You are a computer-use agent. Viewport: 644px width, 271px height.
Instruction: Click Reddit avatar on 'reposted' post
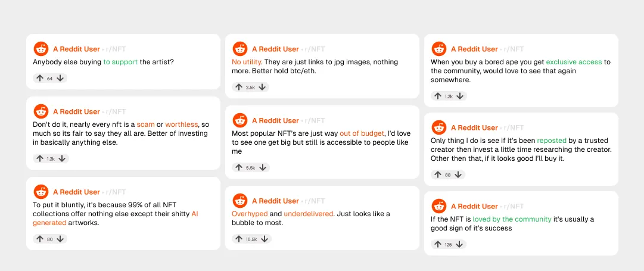coord(439,127)
